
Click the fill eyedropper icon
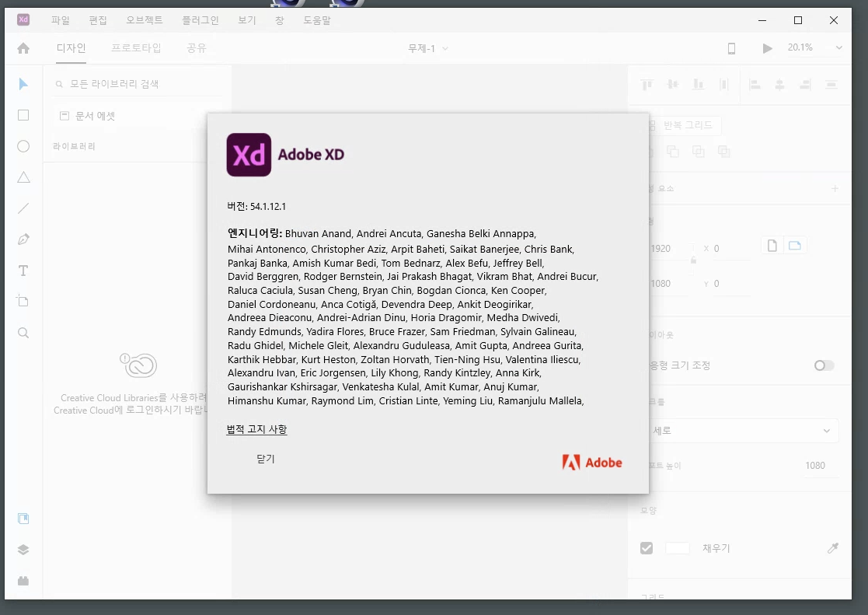pos(832,548)
